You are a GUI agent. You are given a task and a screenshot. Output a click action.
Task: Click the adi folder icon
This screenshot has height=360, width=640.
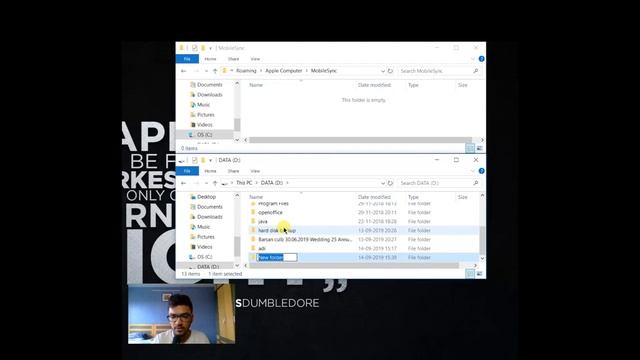[253, 248]
